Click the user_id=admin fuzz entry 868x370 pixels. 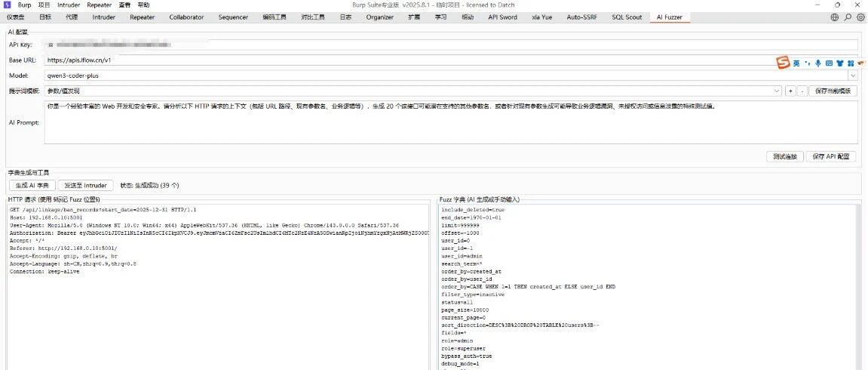462,257
